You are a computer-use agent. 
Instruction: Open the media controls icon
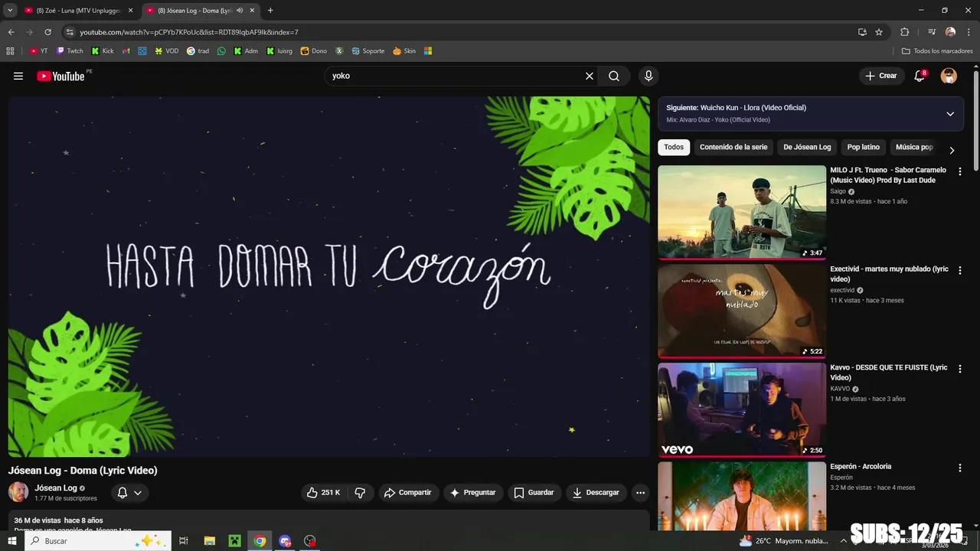932,32
